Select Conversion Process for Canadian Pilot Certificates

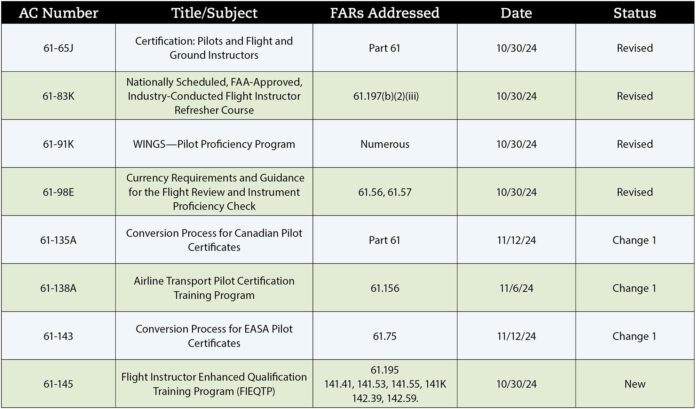coord(214,240)
